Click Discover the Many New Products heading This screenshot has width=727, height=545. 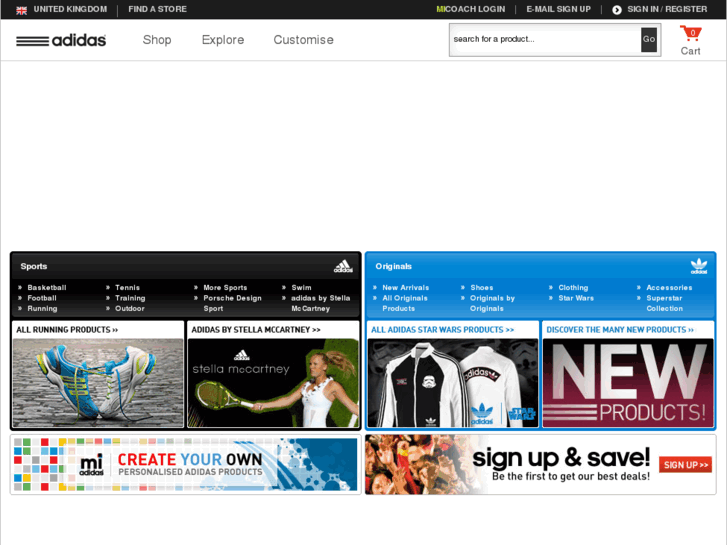[x=620, y=330]
